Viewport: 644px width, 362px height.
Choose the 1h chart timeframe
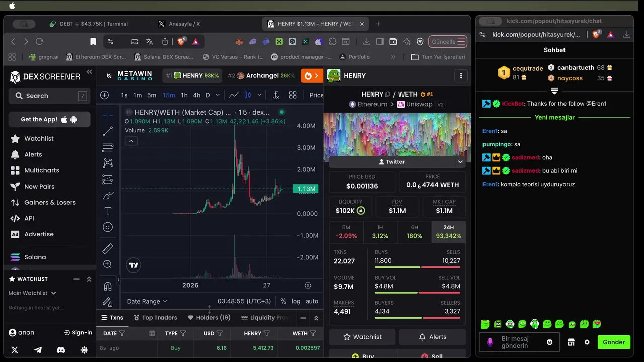(x=184, y=95)
